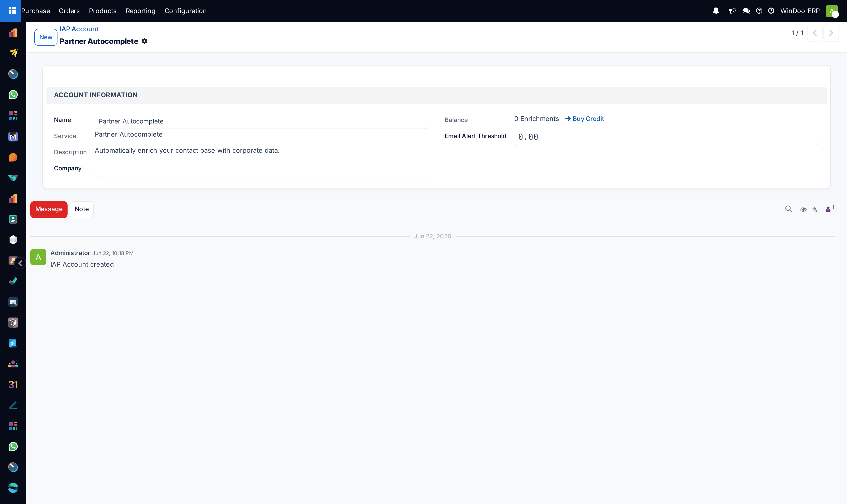Open the Company dropdown field
847x504 pixels.
tap(261, 170)
